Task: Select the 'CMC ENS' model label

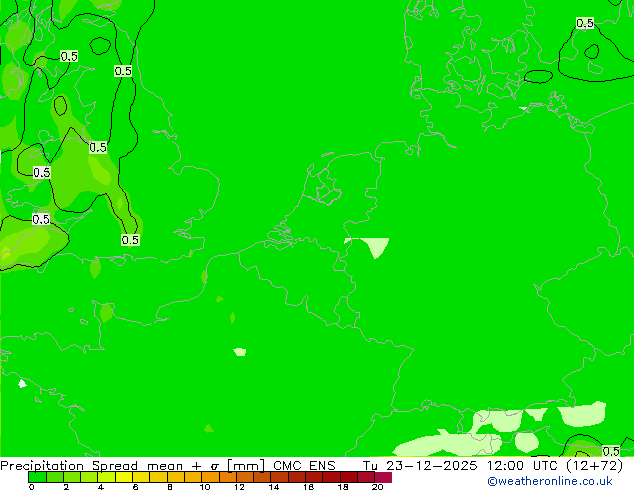Action: point(304,466)
